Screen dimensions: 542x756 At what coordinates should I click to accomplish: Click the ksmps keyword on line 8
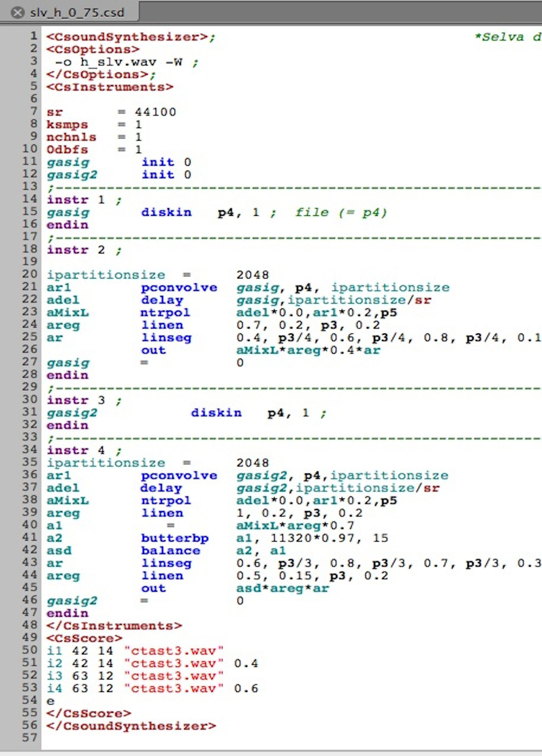tap(67, 125)
